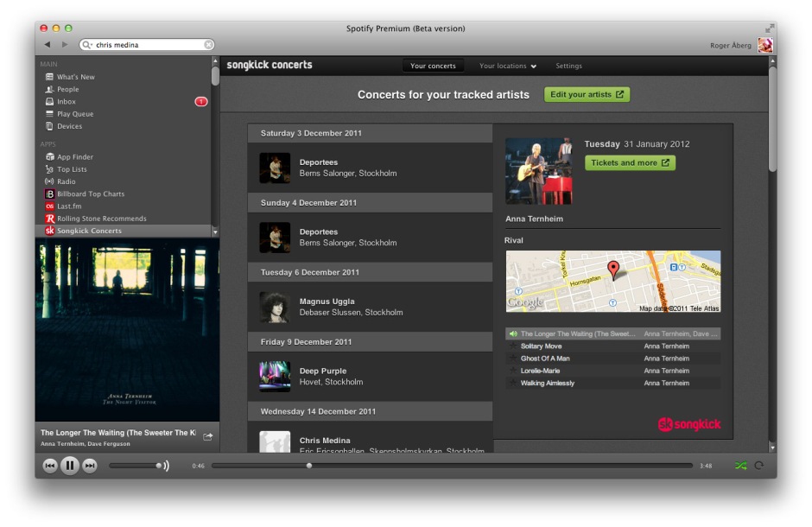
Task: Go to the previous track
Action: point(50,466)
